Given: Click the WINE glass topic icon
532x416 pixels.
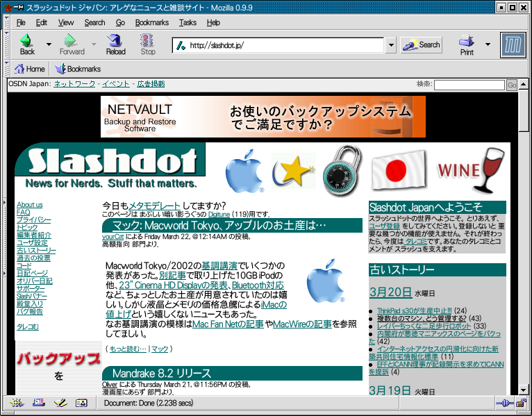Looking at the screenshot, I should 472,170.
